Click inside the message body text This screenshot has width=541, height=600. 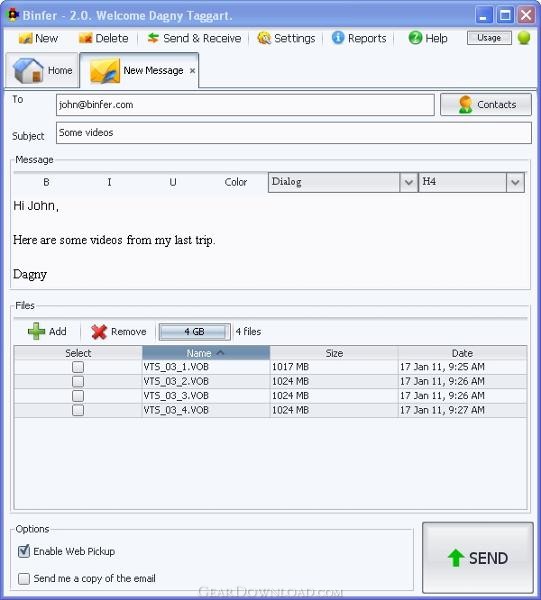[270, 241]
